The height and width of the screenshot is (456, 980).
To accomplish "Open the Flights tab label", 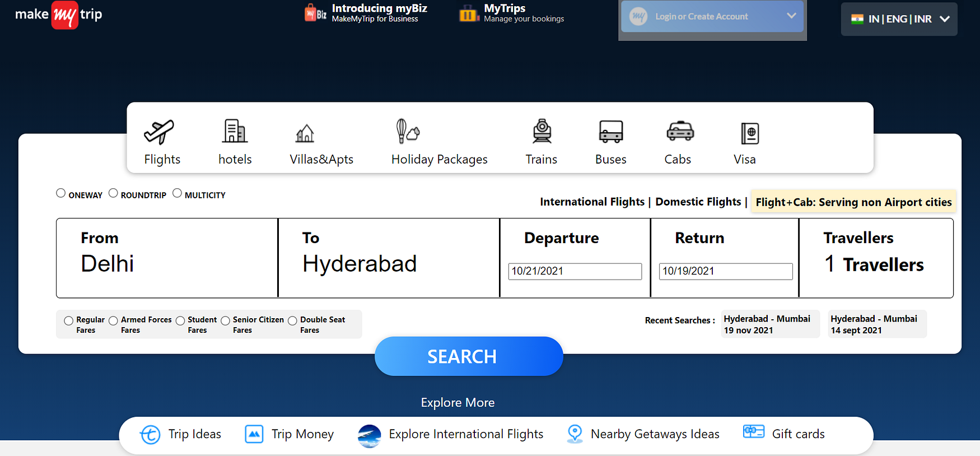I will click(x=162, y=160).
